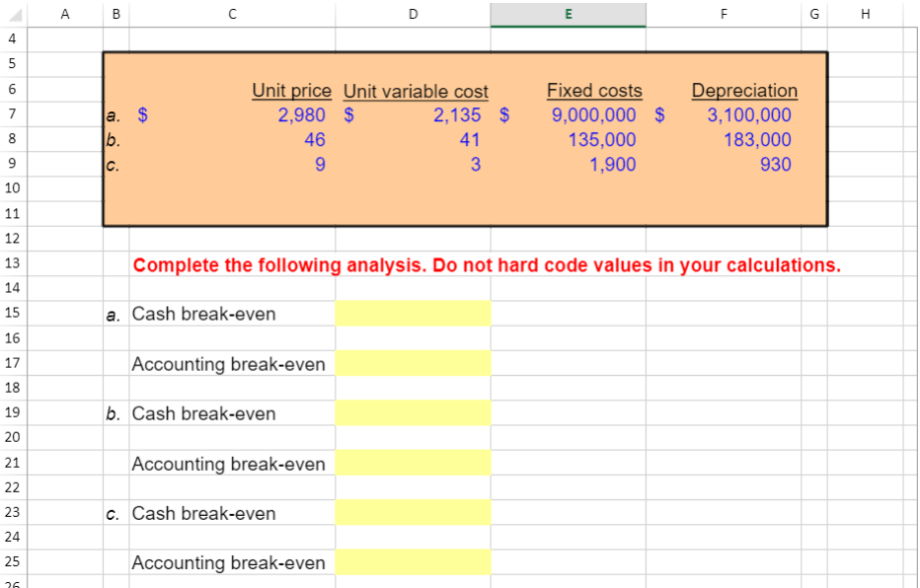Click the 'Fixed costs' heading
920x588 pixels.
coord(594,91)
